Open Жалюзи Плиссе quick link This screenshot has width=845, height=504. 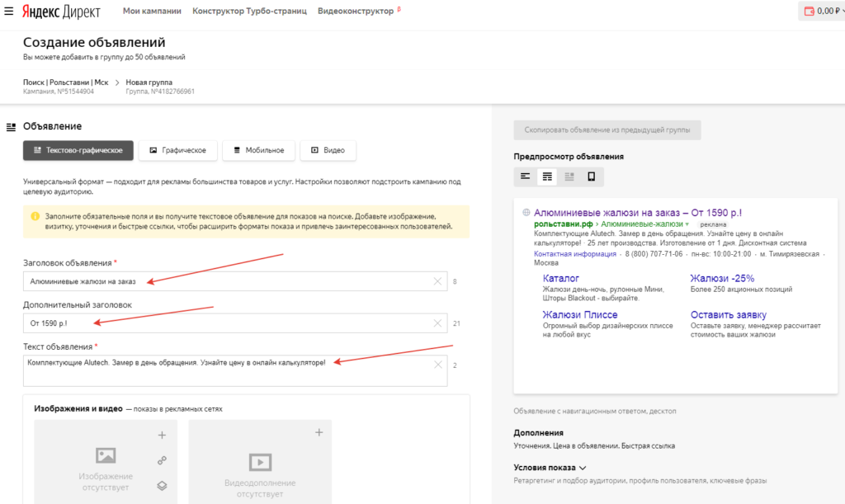580,314
